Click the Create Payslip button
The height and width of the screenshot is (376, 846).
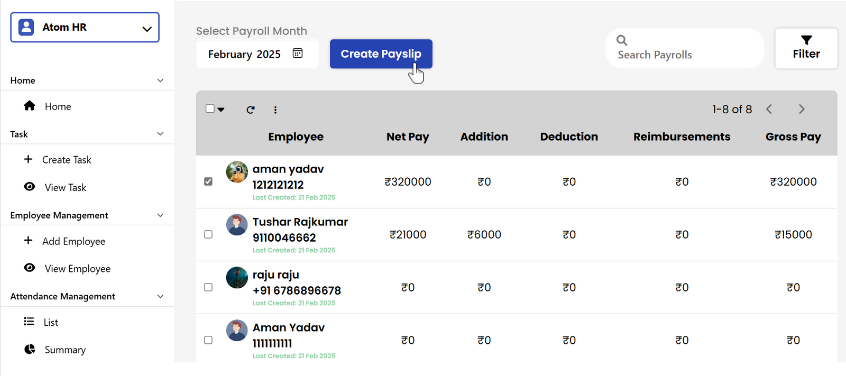381,54
